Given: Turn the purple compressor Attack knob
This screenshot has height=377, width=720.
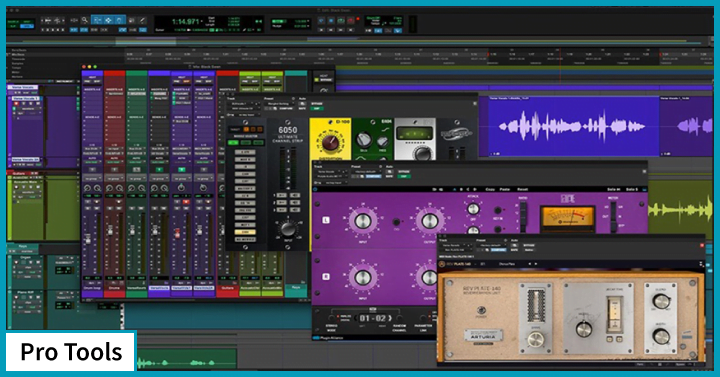Looking at the screenshot, I should tap(472, 209).
